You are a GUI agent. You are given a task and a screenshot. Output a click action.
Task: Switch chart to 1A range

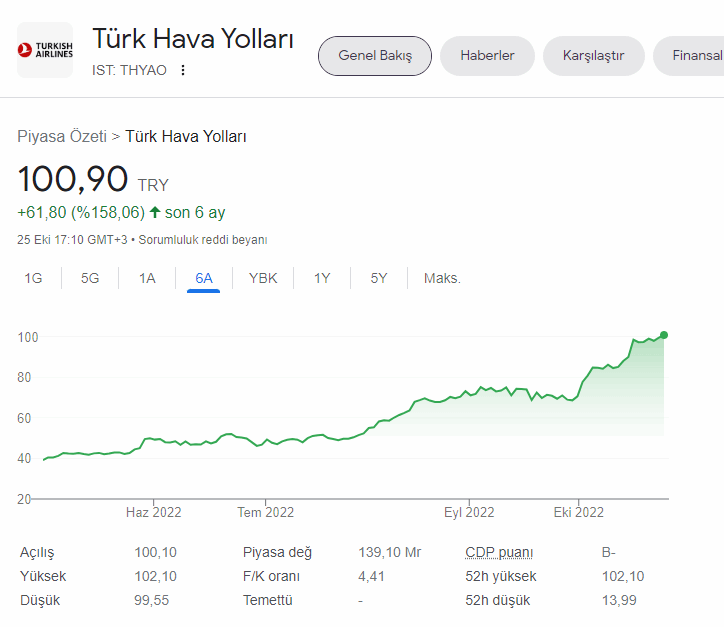coord(147,278)
